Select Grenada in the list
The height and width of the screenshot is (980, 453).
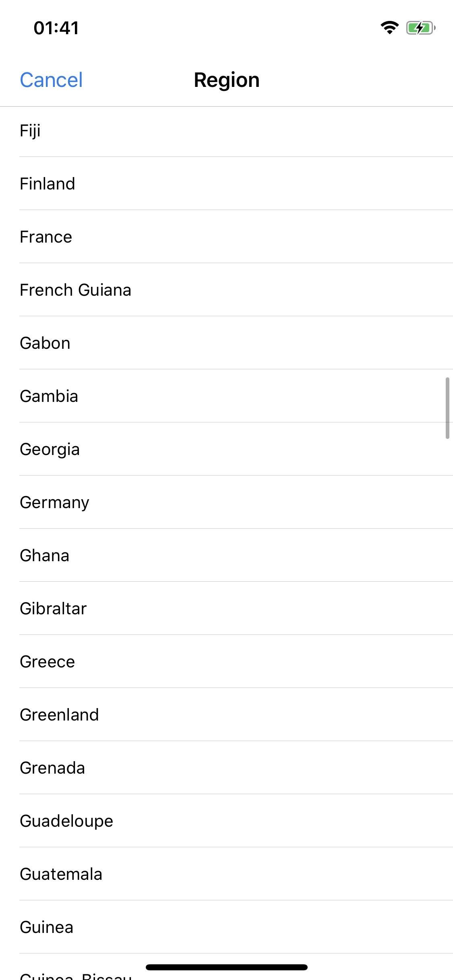point(226,768)
